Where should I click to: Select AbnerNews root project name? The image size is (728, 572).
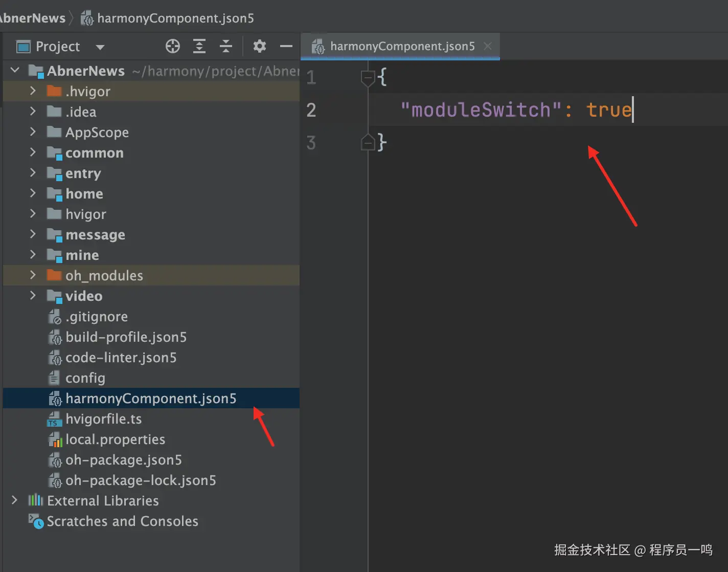86,71
